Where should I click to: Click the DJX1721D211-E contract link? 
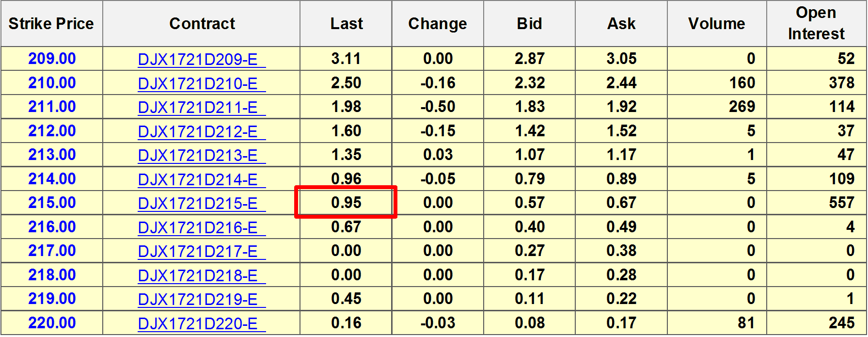[198, 107]
